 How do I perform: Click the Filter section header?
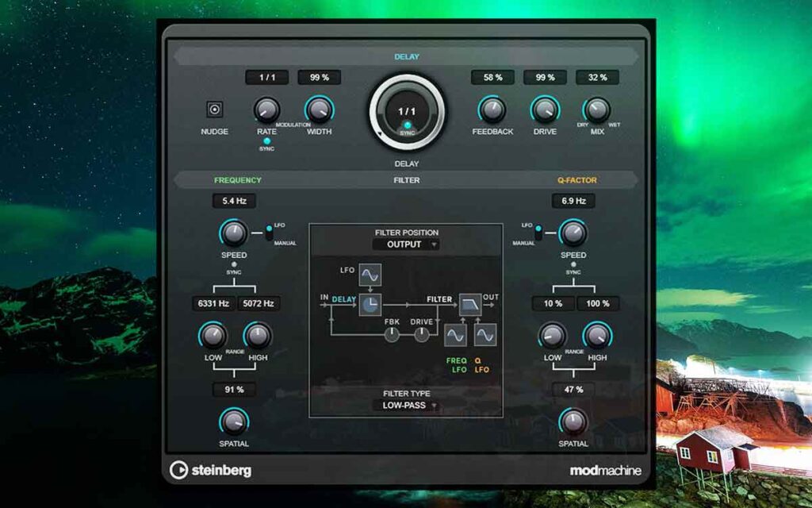click(406, 180)
